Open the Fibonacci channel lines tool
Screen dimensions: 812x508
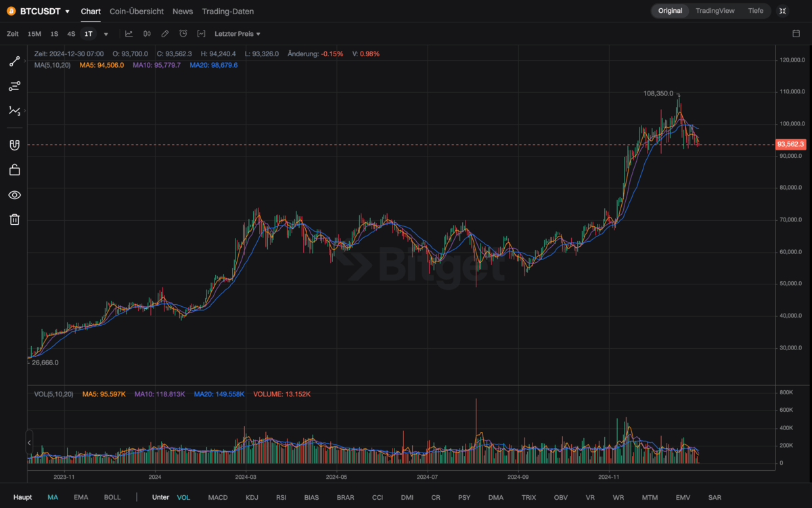[x=14, y=86]
